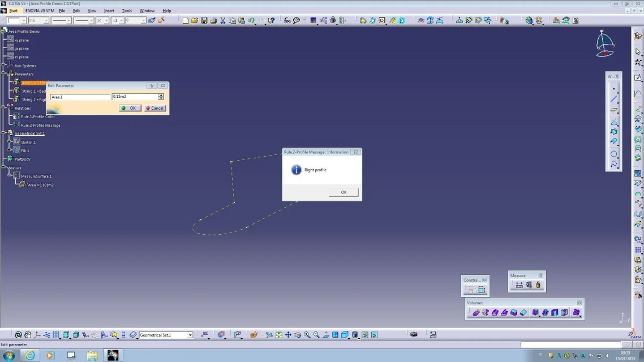The height and width of the screenshot is (362, 644).
Task: Open file folder icon in toolbar
Action: click(x=195, y=20)
